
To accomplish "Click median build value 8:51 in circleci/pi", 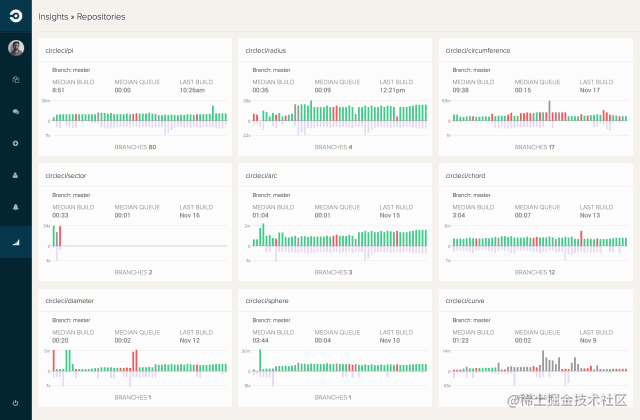I will click(x=58, y=90).
